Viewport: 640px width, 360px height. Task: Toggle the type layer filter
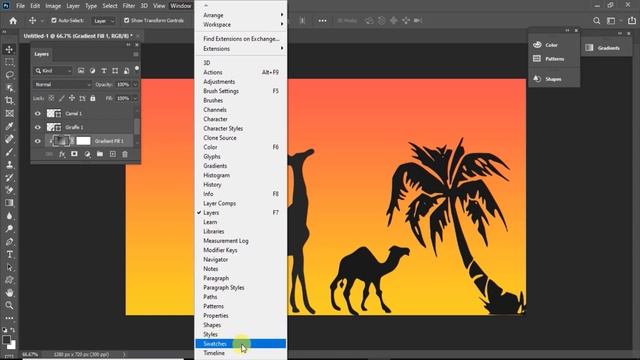click(x=104, y=71)
